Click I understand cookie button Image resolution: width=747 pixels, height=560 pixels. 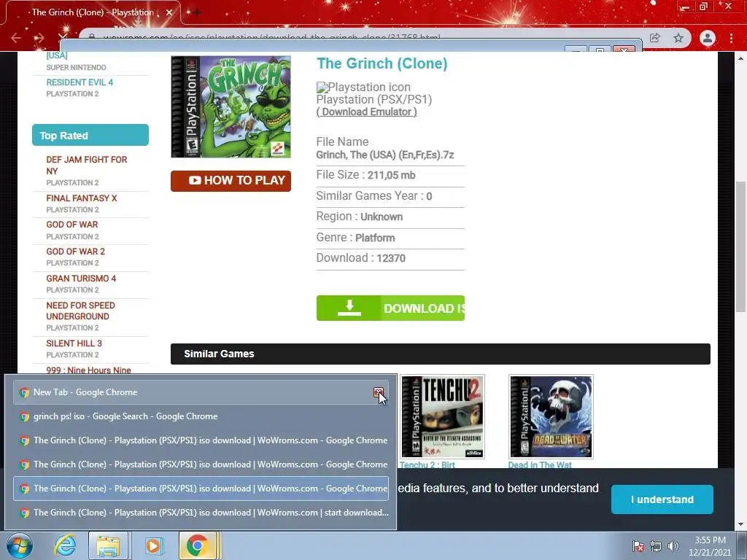(662, 499)
